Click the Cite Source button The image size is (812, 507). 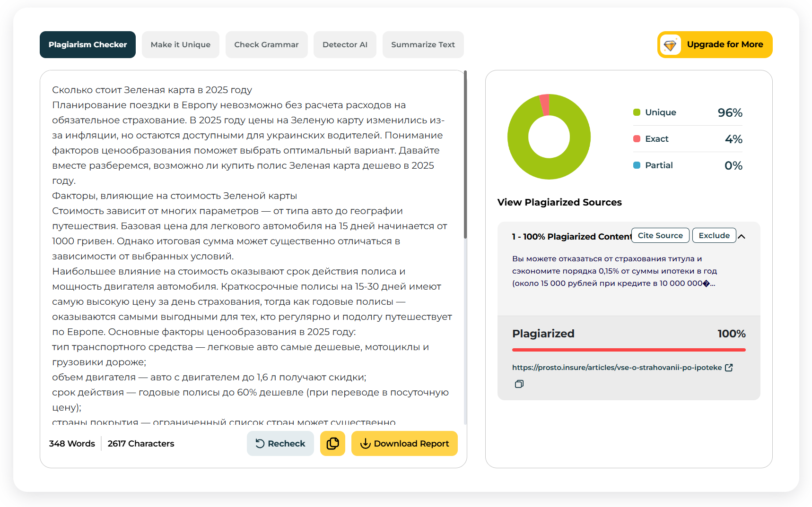coord(660,235)
